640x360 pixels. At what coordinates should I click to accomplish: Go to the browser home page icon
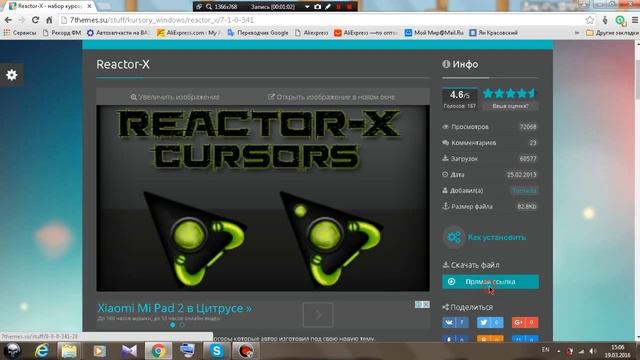pyautogui.click(x=49, y=20)
